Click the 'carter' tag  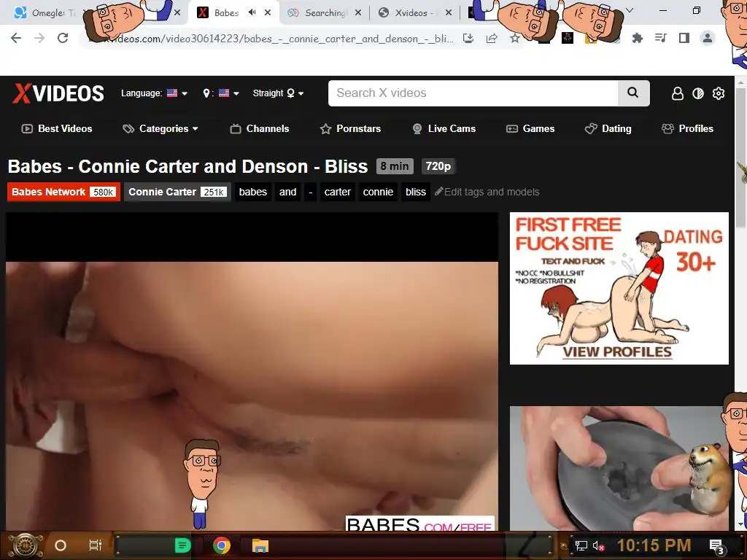[x=337, y=192]
